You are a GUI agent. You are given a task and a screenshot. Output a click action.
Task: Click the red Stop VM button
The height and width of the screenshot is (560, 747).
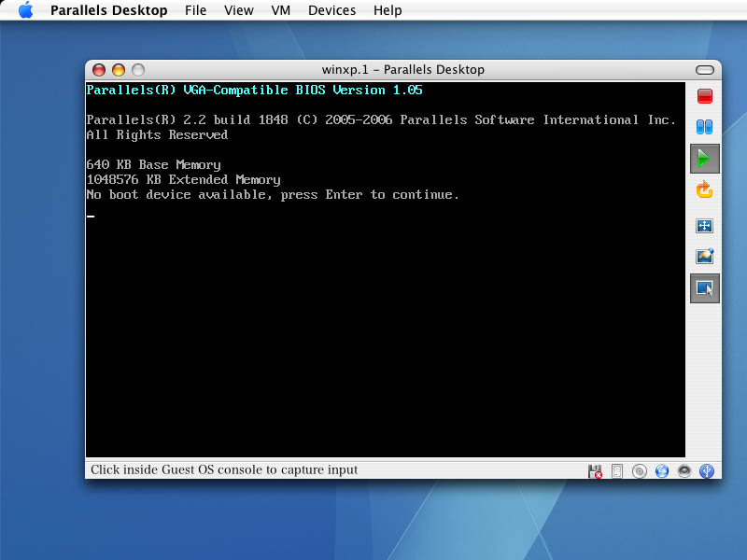coord(705,96)
